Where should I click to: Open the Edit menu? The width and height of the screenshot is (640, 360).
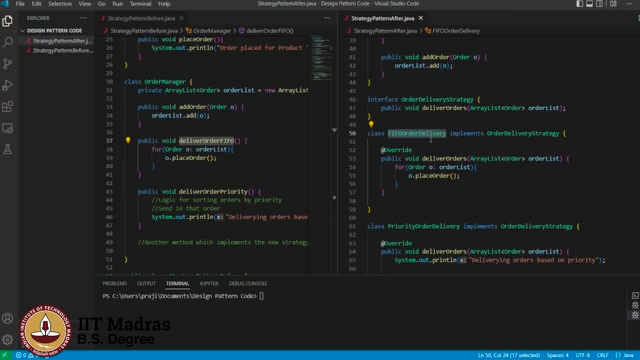pyautogui.click(x=36, y=4)
